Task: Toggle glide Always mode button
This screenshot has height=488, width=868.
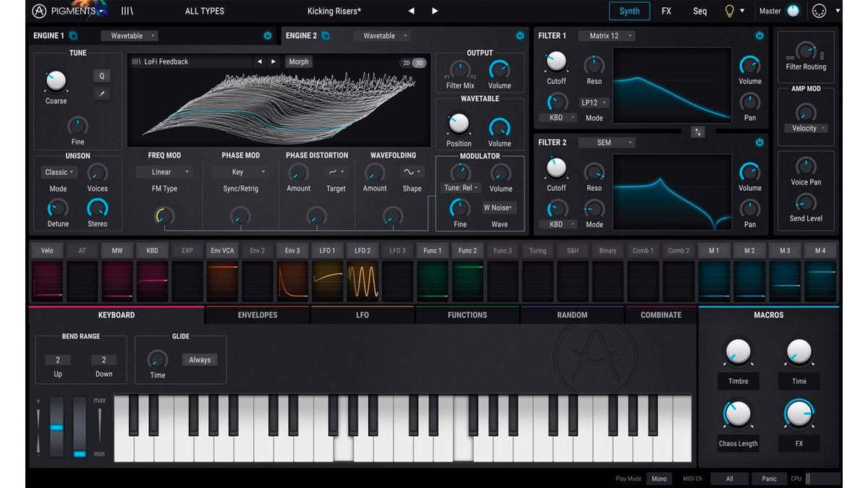Action: 200,359
